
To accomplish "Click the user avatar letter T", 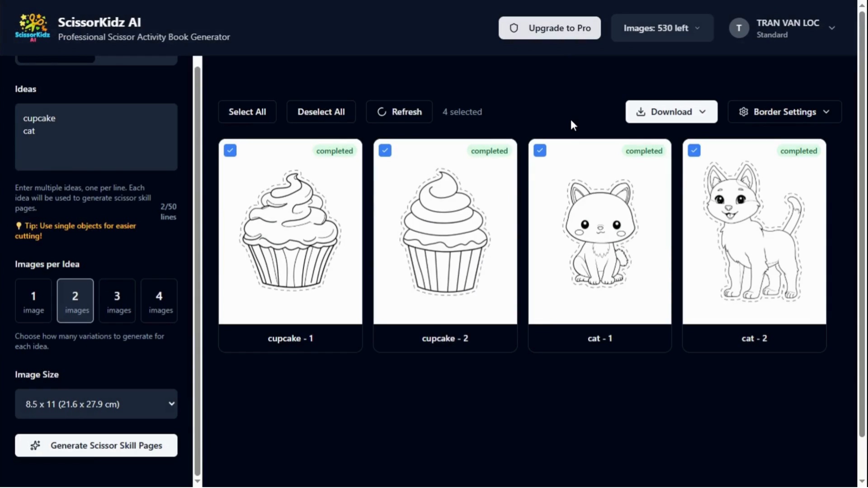I will click(x=739, y=28).
